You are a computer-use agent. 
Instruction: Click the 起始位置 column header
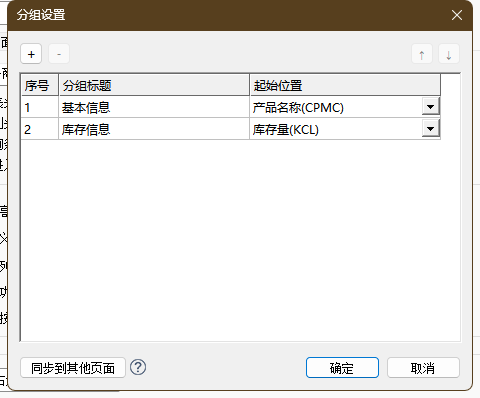[x=345, y=85]
